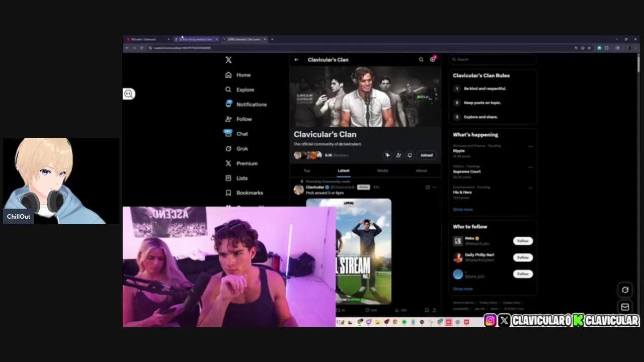Read rule 3 Explore and share
644x362 pixels.
click(x=481, y=117)
